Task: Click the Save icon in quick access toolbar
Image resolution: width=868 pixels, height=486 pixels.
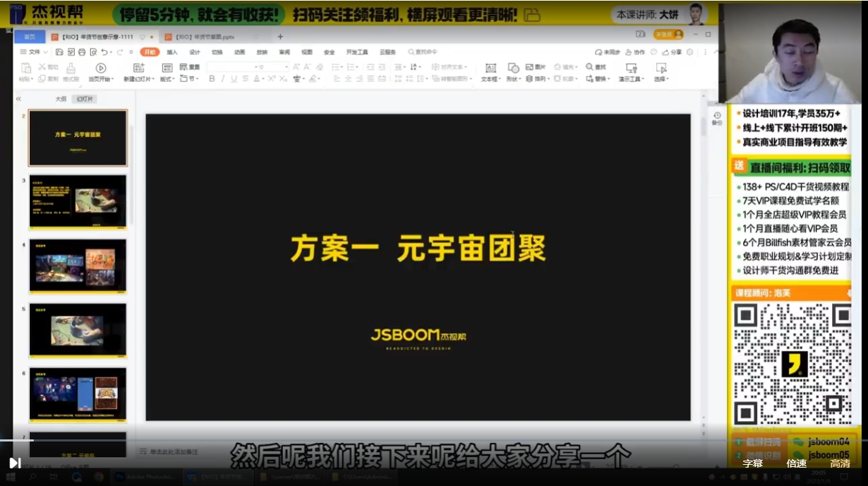Action: tap(59, 52)
